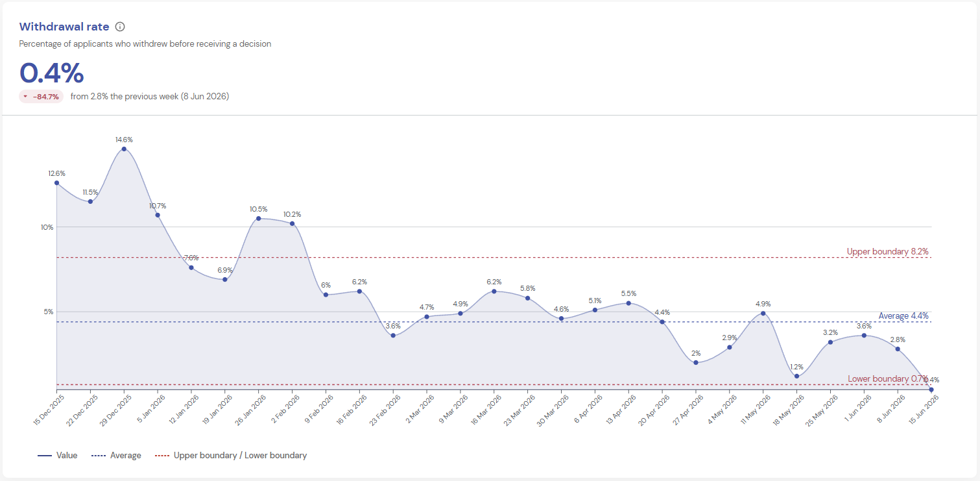Toggle Upper boundary / Lower boundary legend entry
This screenshot has height=481, width=980.
point(231,456)
